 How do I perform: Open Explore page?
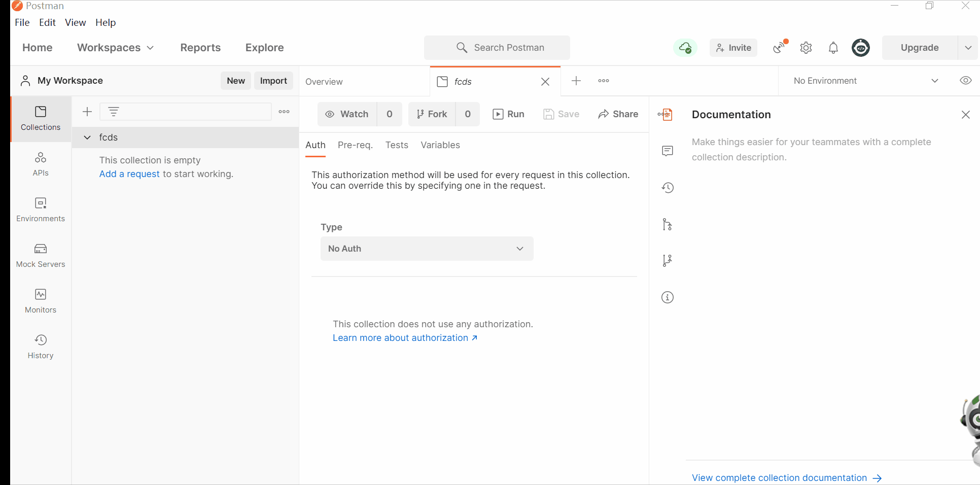[265, 48]
